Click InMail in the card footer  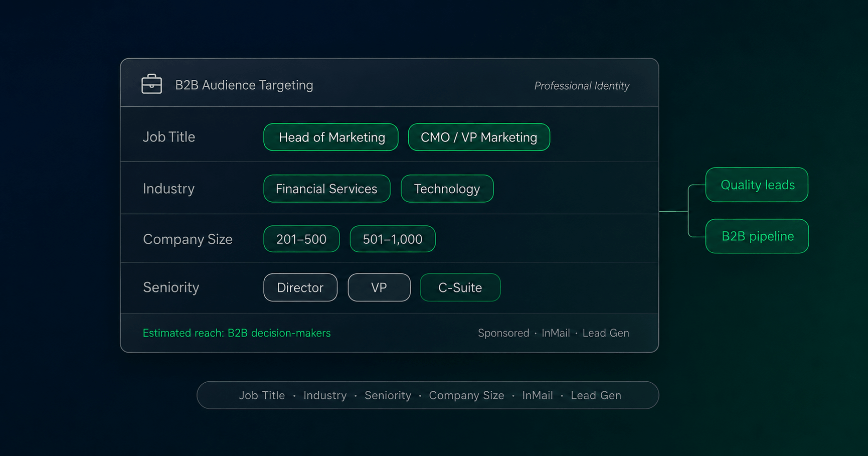pyautogui.click(x=556, y=333)
